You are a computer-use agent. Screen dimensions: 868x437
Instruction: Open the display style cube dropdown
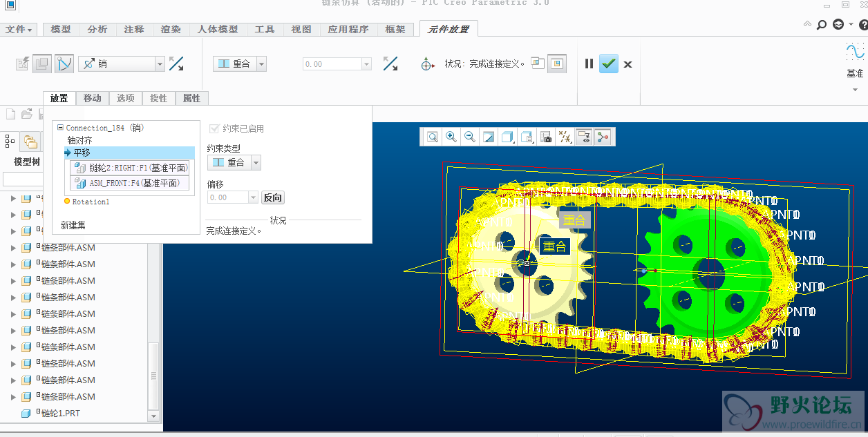pos(507,137)
